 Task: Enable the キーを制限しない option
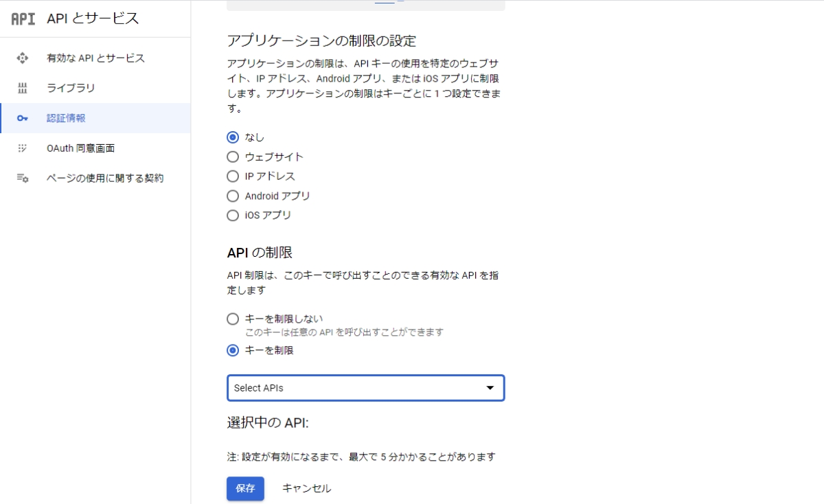click(232, 319)
